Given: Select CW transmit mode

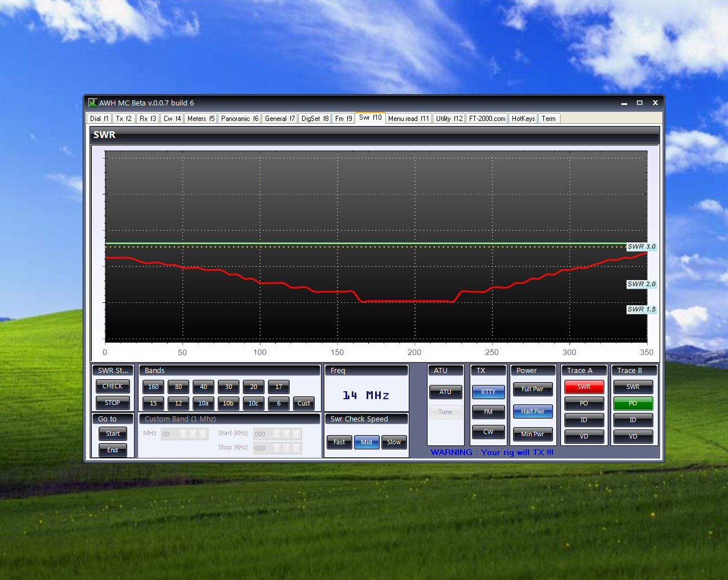Looking at the screenshot, I should coord(489,432).
